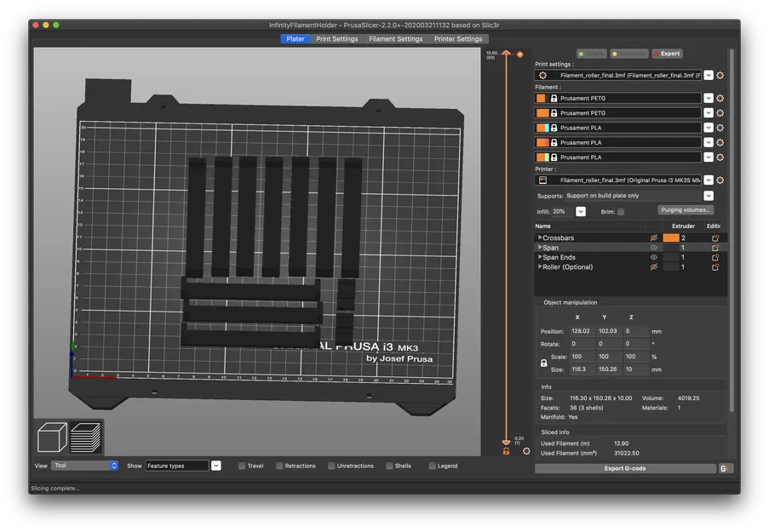Click the Crossbars extruder orange color swatch
Screen dimensions: 769x532
click(x=671, y=238)
